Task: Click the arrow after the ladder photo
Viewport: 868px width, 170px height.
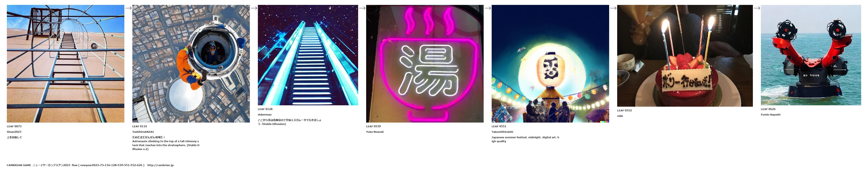Action: [128, 8]
